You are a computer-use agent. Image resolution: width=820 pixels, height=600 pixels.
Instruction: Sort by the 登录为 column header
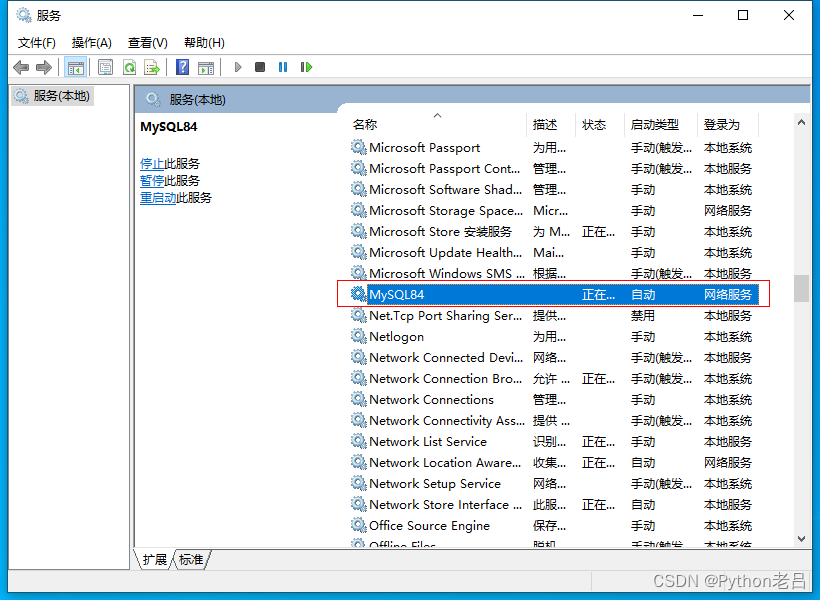(728, 124)
